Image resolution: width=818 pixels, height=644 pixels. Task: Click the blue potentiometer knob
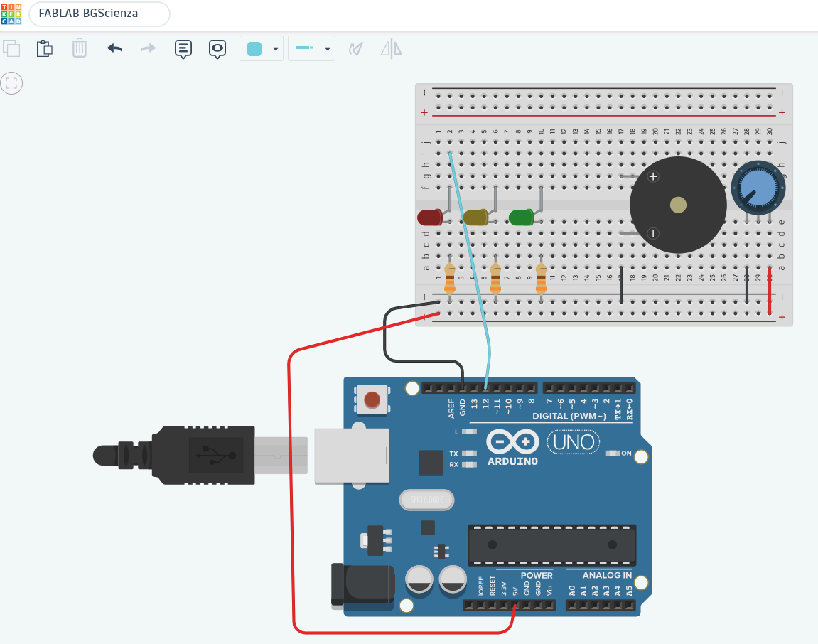pos(758,188)
